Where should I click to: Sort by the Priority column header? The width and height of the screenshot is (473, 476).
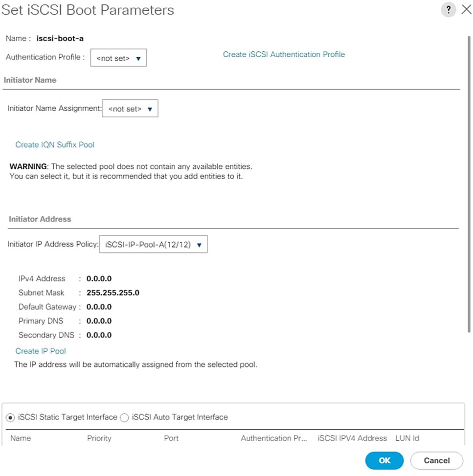(x=99, y=438)
